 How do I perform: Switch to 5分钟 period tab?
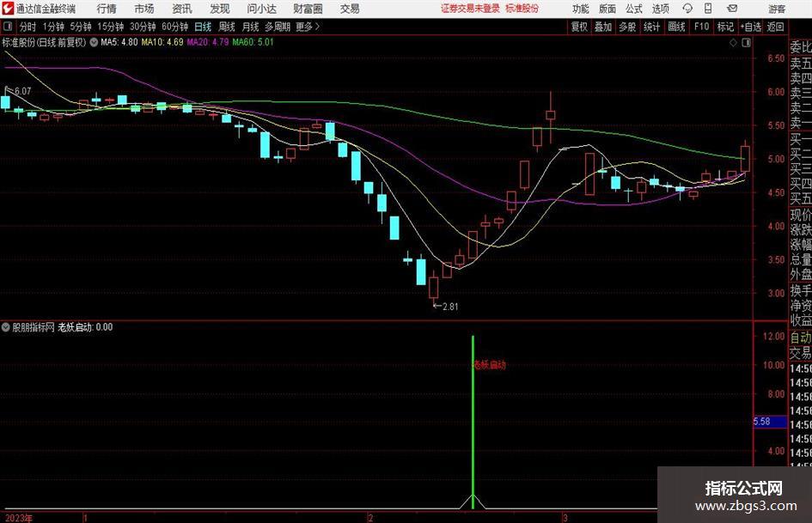(81, 27)
